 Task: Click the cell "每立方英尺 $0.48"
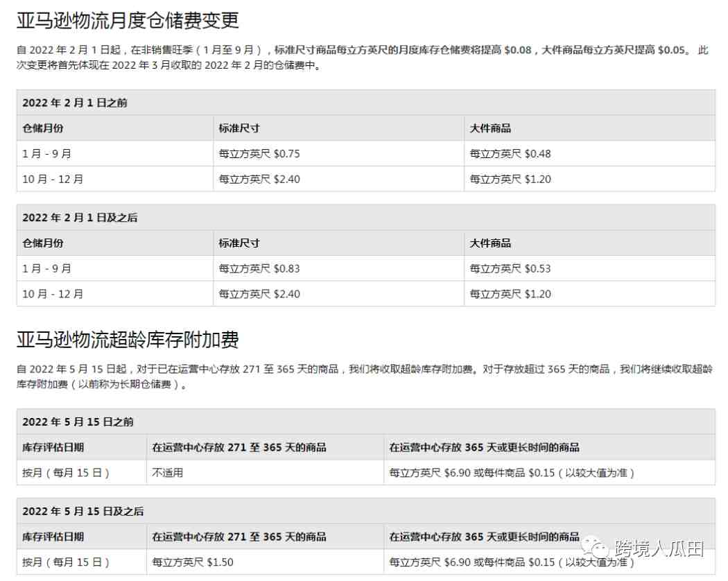(x=589, y=154)
